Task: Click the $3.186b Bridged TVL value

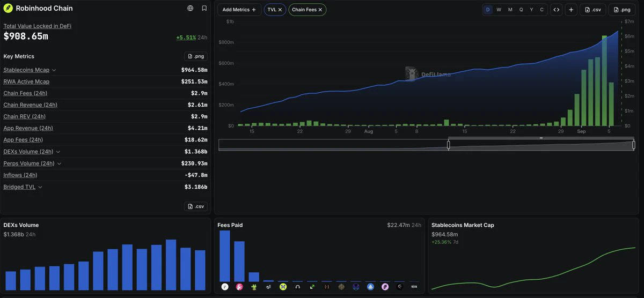Action: (x=196, y=187)
